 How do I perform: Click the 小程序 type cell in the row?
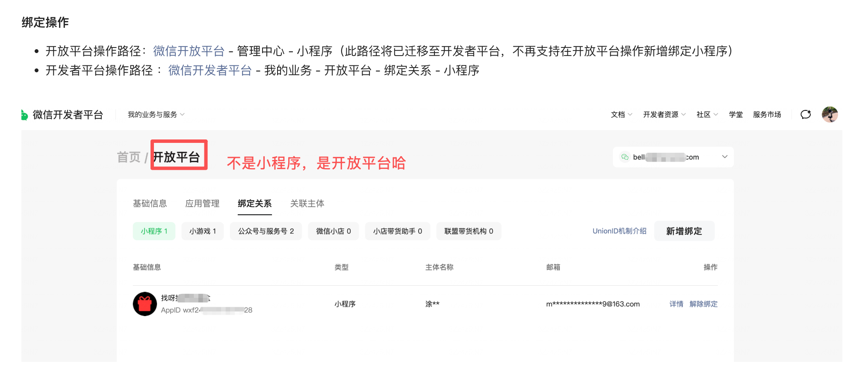[x=345, y=304]
